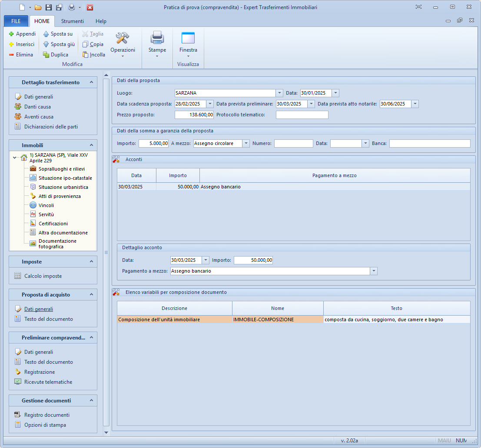Open the Luogo dropdown list
The width and height of the screenshot is (481, 448).
coord(279,93)
